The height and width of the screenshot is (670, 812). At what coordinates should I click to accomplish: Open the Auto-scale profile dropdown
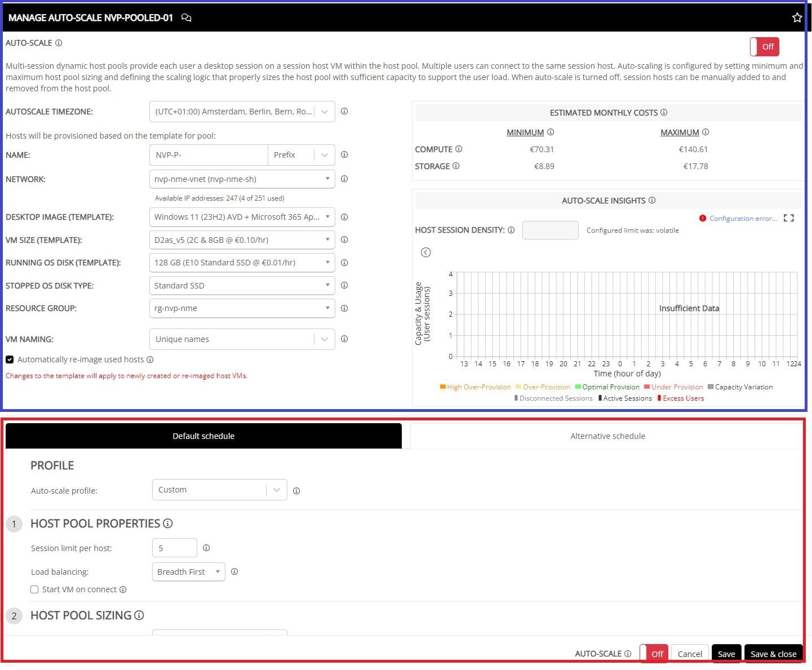(219, 490)
